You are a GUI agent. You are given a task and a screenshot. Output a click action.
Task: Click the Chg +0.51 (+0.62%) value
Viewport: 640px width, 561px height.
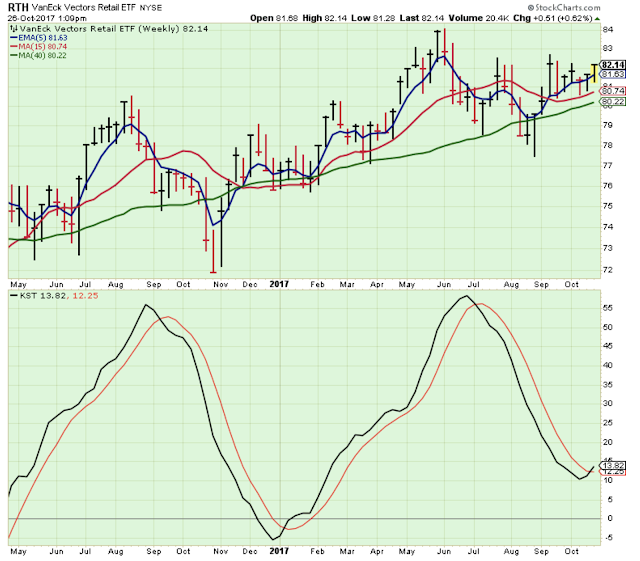click(552, 18)
